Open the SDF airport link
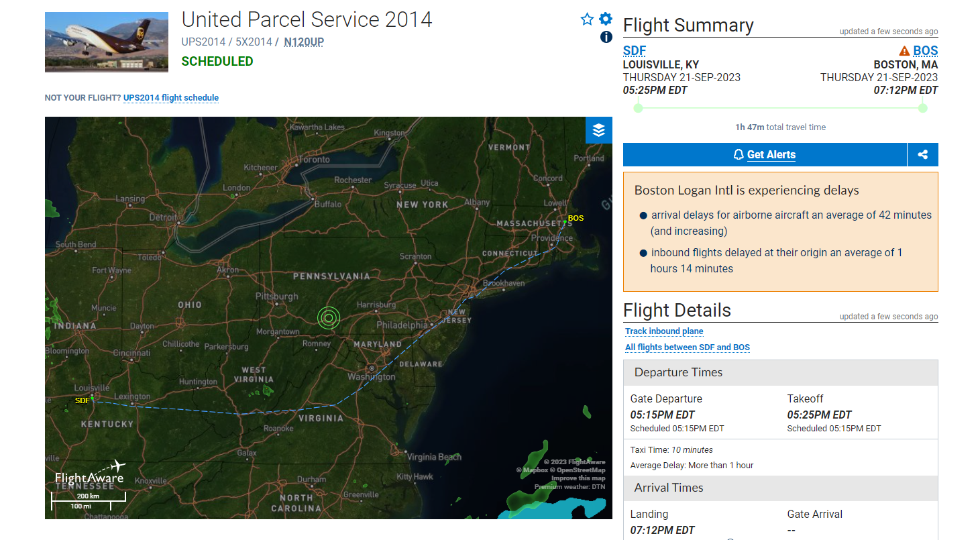 (x=635, y=50)
